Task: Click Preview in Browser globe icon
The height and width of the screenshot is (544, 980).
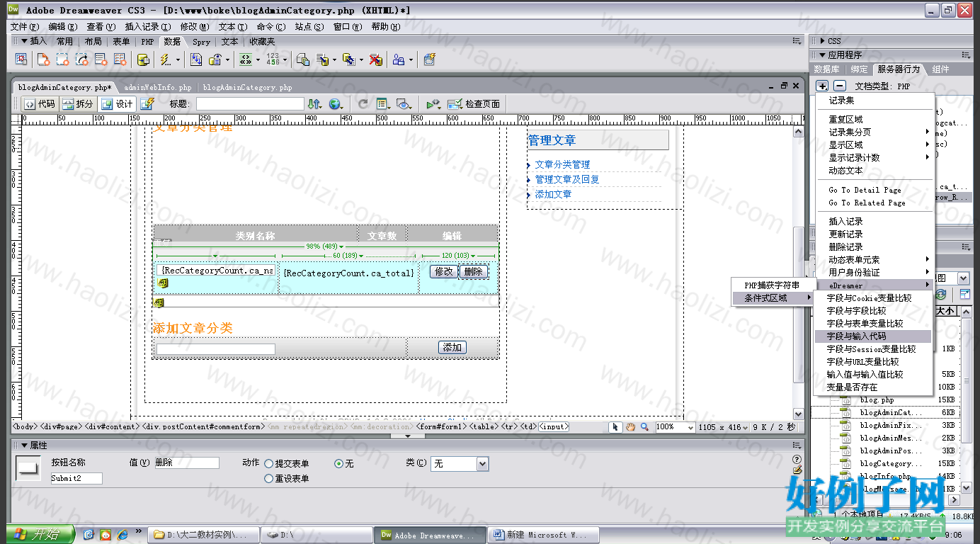Action: (x=336, y=104)
